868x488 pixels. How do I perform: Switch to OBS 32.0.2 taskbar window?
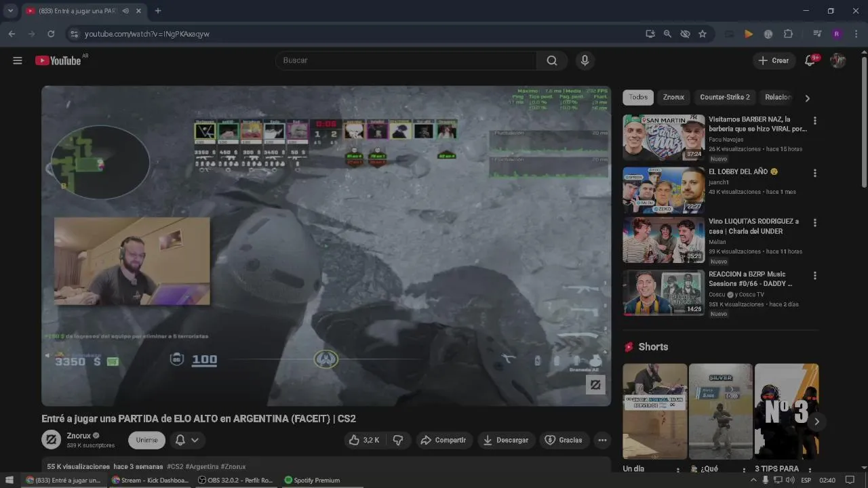pos(235,480)
